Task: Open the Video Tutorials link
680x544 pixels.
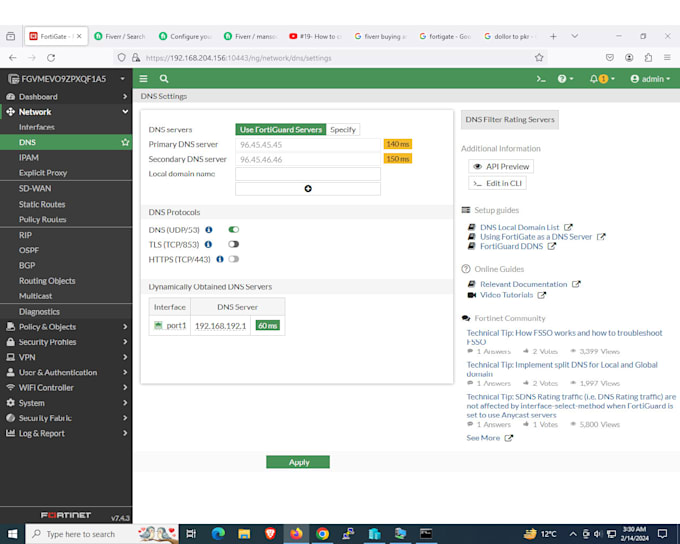Action: point(507,295)
